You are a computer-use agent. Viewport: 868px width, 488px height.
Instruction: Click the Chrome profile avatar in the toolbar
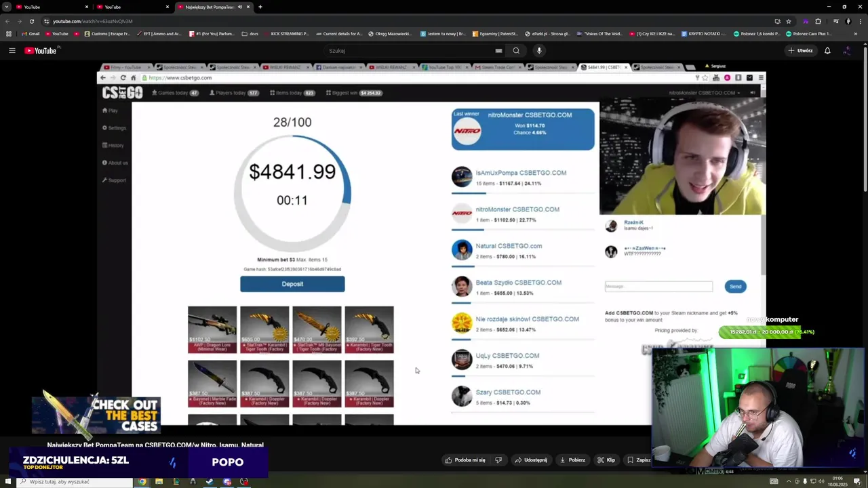click(x=848, y=21)
